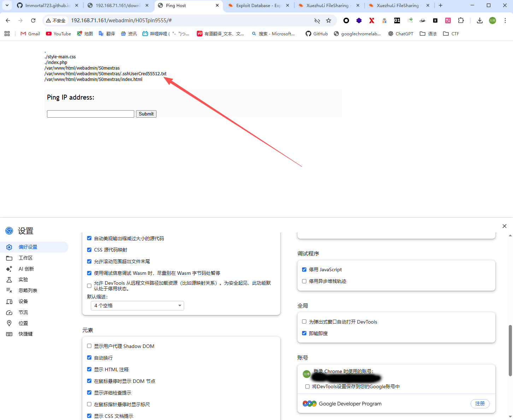The image size is (513, 420).
Task: Click the Ping IP address input field
Action: pos(90,114)
